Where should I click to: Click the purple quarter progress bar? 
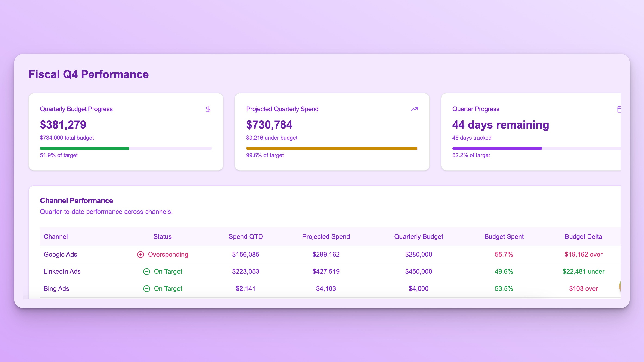coord(497,148)
